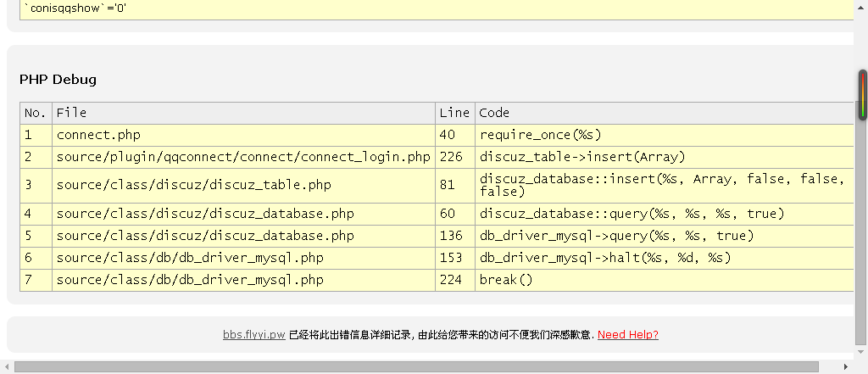Click the PHP Debug heading
Viewport: 868px width, 374px height.
(58, 80)
